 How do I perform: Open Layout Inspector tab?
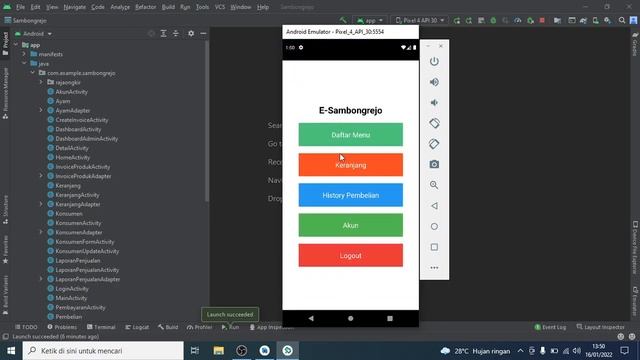[x=600, y=327]
